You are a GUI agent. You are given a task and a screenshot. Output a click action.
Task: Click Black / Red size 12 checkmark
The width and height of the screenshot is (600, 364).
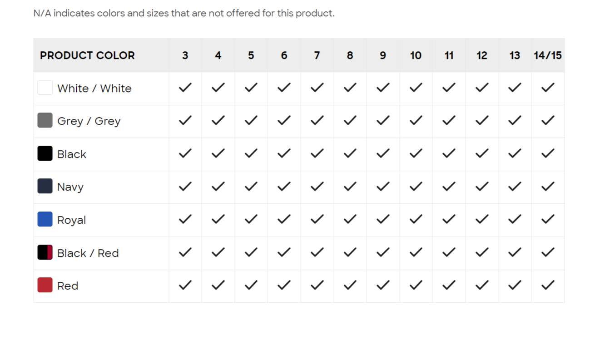click(482, 252)
